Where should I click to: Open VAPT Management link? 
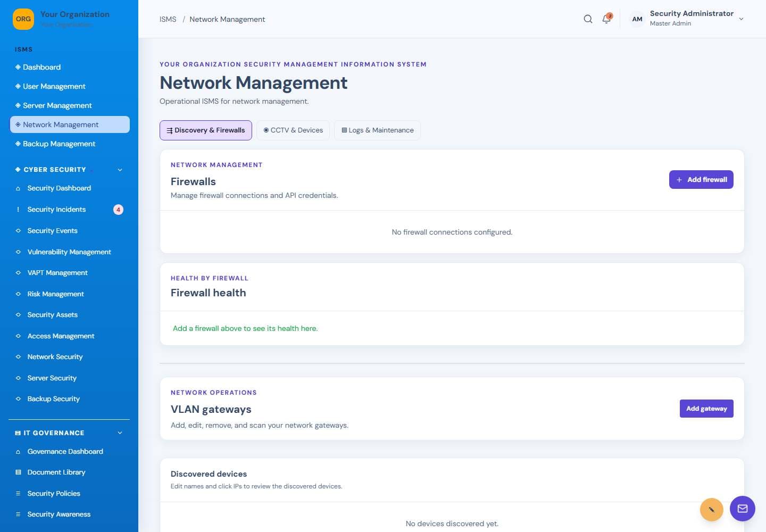pos(57,273)
